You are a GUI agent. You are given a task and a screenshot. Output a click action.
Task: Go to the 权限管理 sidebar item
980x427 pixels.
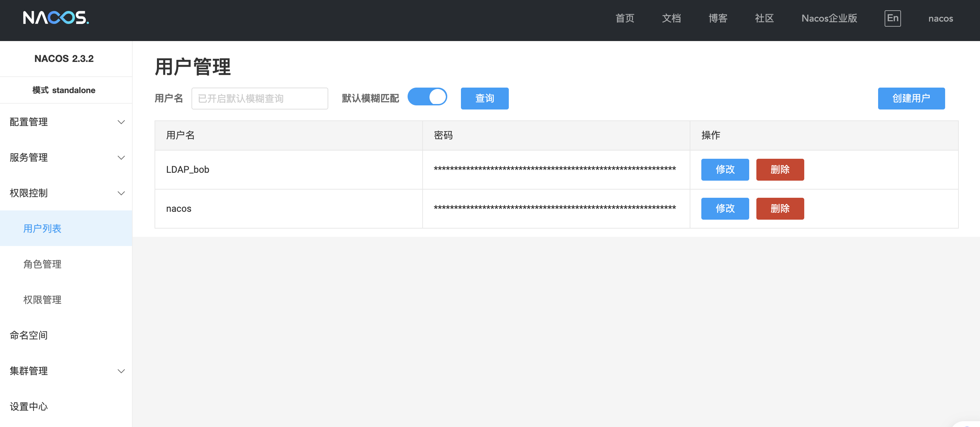coord(42,299)
